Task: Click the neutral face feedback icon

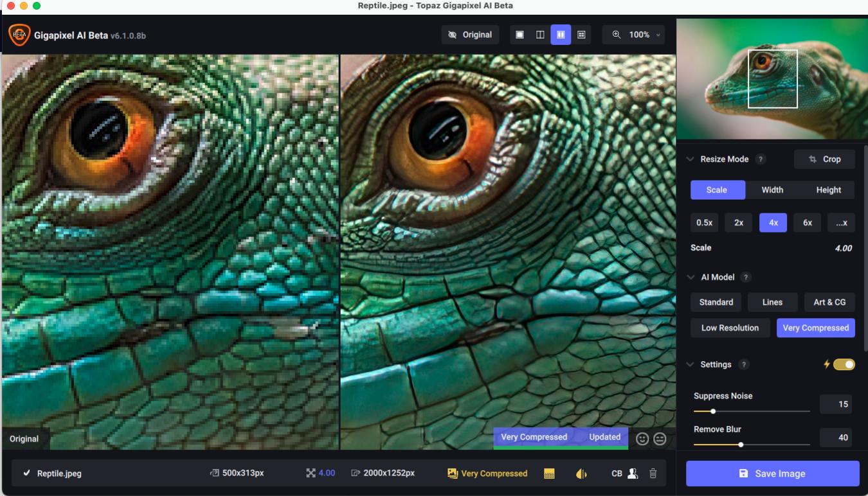Action: pos(660,438)
